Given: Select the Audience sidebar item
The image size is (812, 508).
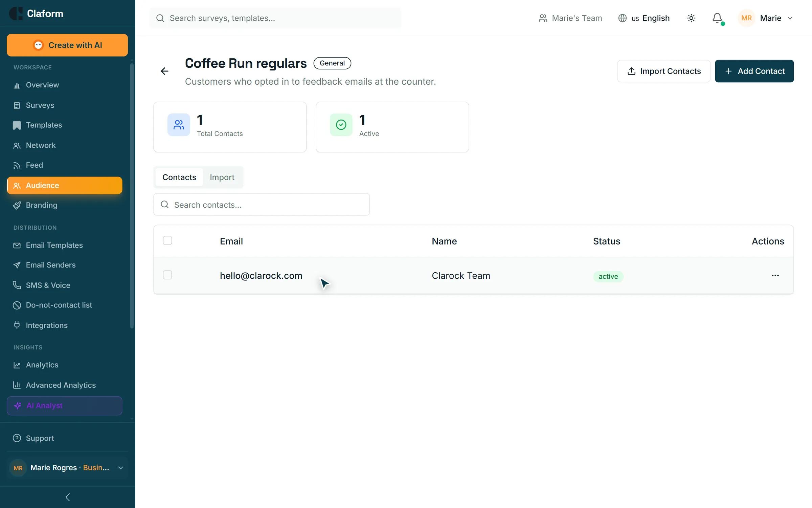Looking at the screenshot, I should pyautogui.click(x=64, y=185).
